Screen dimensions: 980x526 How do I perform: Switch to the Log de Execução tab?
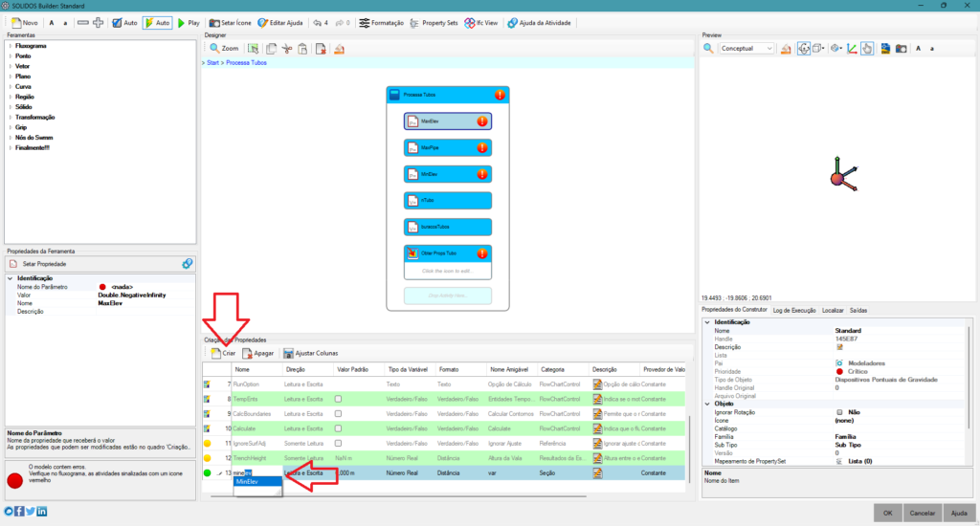click(x=795, y=311)
